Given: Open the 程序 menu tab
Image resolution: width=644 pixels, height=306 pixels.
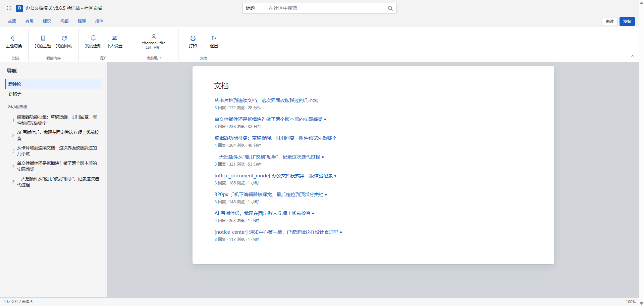Looking at the screenshot, I should [82, 21].
